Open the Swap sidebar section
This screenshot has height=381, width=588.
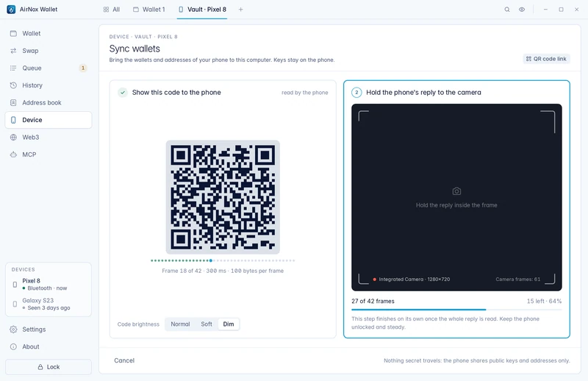coord(49,51)
